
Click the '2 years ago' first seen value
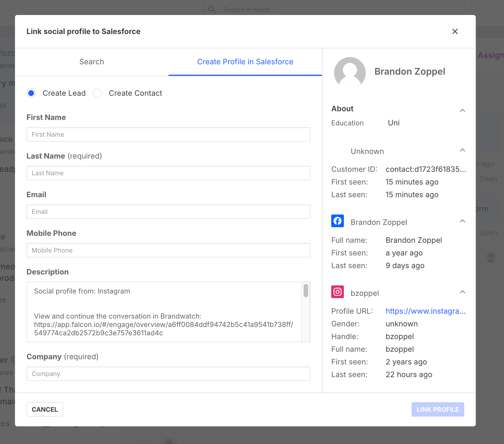pos(406,362)
